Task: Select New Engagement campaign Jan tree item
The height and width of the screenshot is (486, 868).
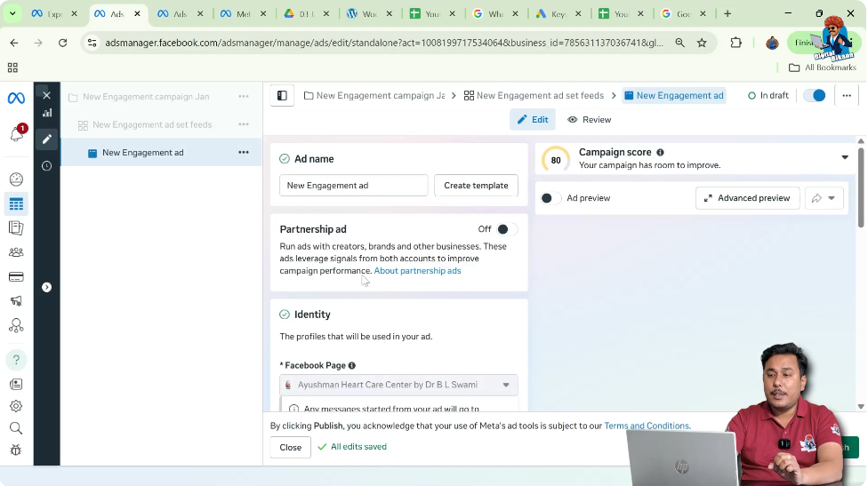Action: click(x=146, y=97)
